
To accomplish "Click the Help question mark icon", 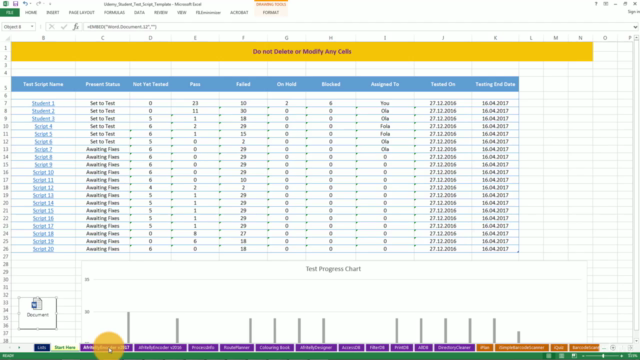I will click(596, 4).
